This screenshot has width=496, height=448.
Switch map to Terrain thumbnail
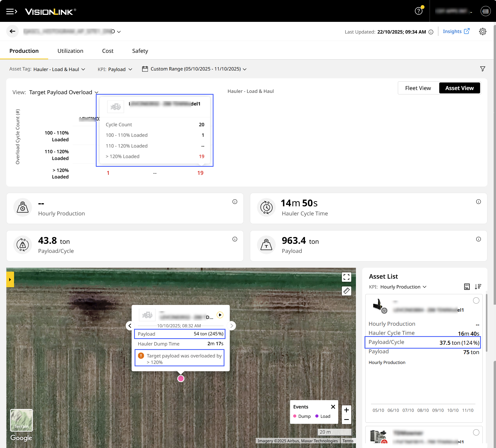[x=21, y=420]
